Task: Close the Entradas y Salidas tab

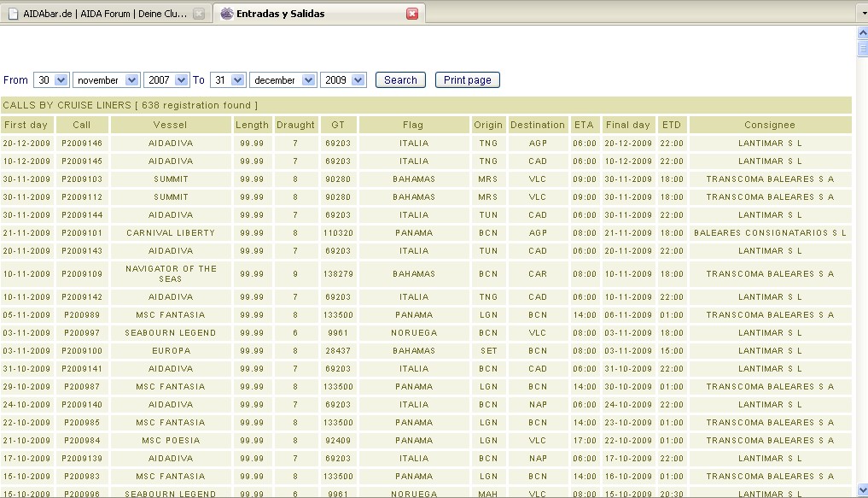Action: 412,14
